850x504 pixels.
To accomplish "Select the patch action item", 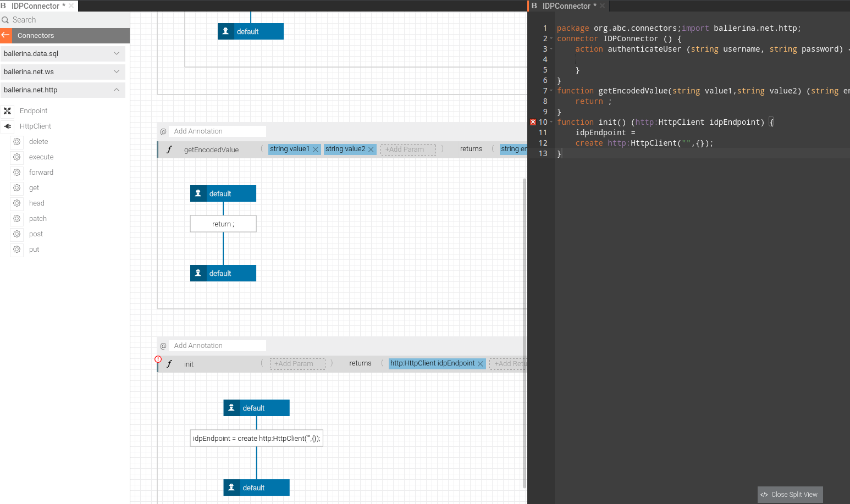I will [38, 219].
